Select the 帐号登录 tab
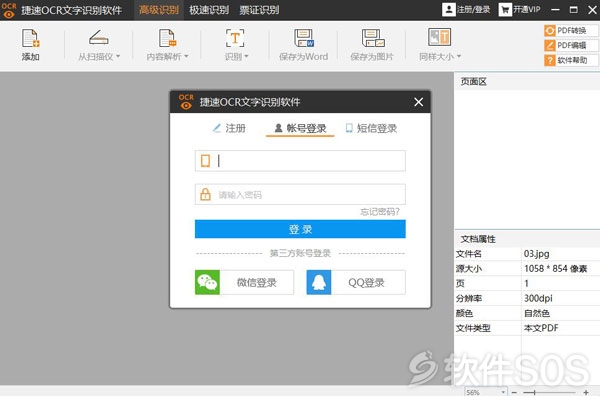The width and height of the screenshot is (600, 396). pyautogui.click(x=300, y=128)
